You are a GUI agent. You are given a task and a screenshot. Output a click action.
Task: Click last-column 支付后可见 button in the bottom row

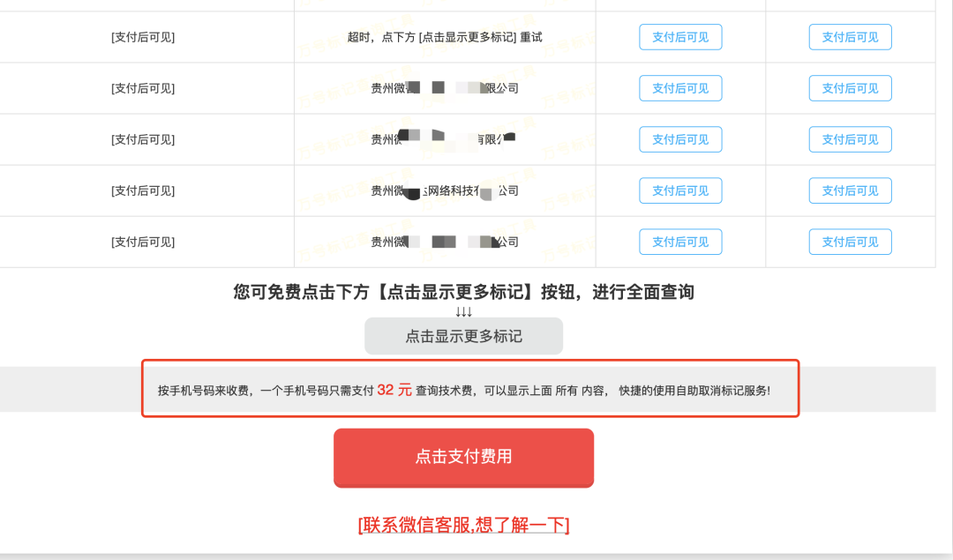[851, 242]
